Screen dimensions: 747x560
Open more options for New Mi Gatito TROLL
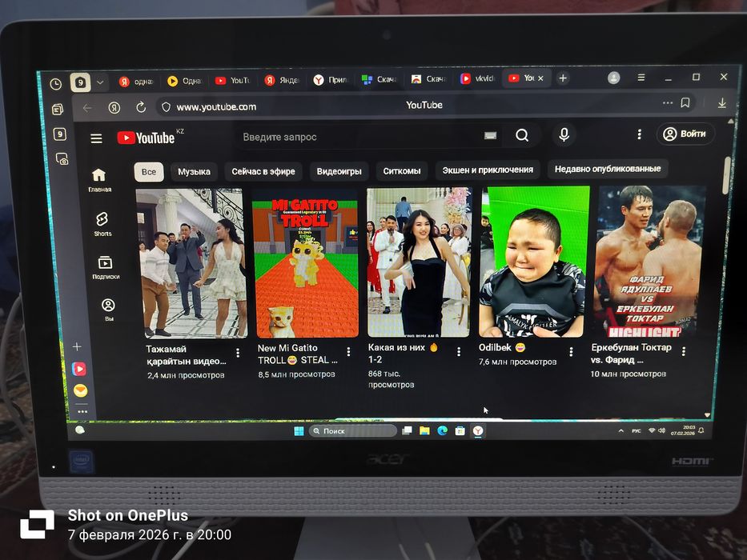coord(349,351)
